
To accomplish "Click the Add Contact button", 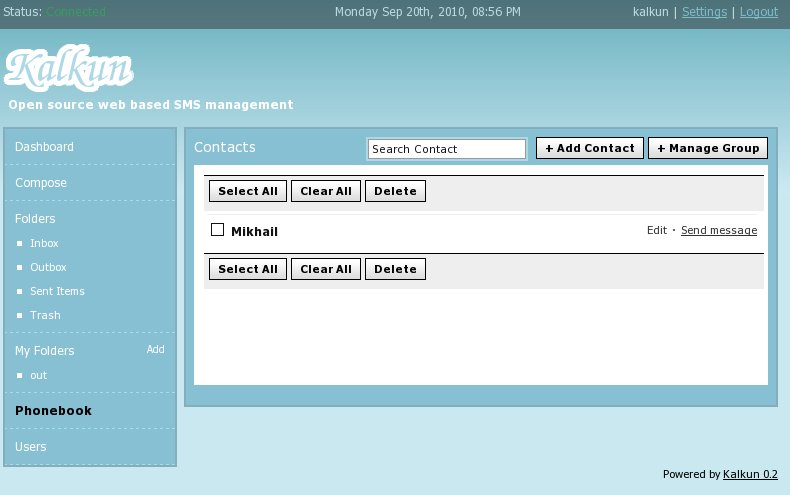I will click(589, 148).
